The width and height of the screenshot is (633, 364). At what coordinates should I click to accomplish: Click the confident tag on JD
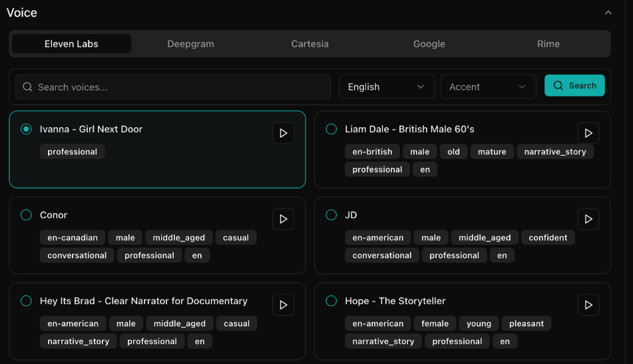548,238
